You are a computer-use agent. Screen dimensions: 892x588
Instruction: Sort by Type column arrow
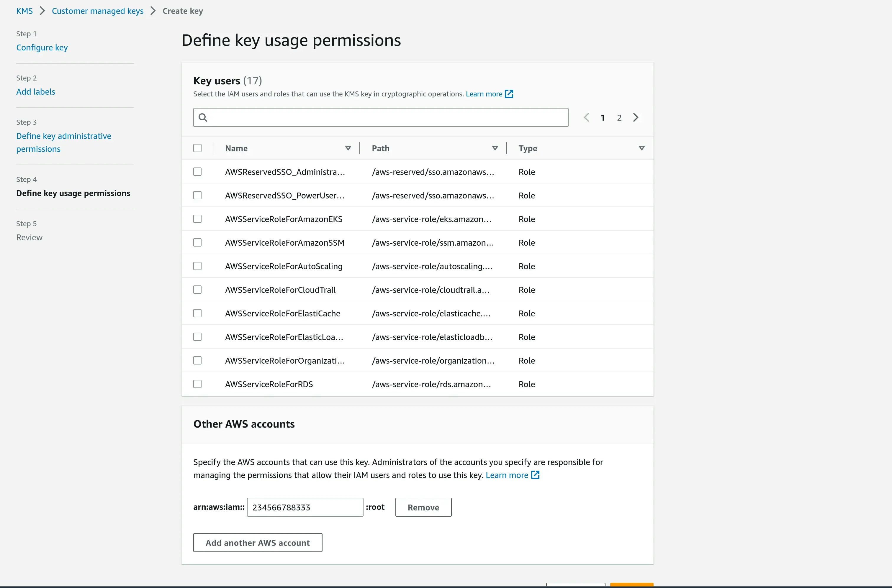tap(641, 148)
